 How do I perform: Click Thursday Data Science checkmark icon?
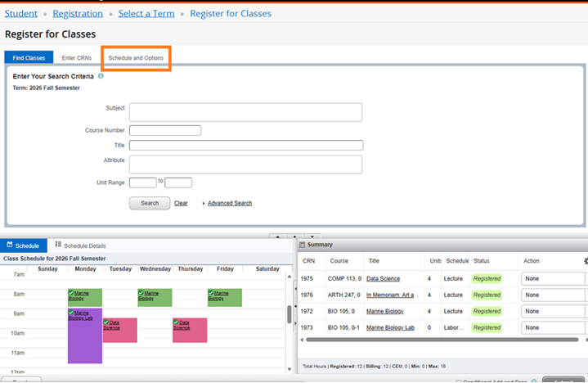(176, 322)
